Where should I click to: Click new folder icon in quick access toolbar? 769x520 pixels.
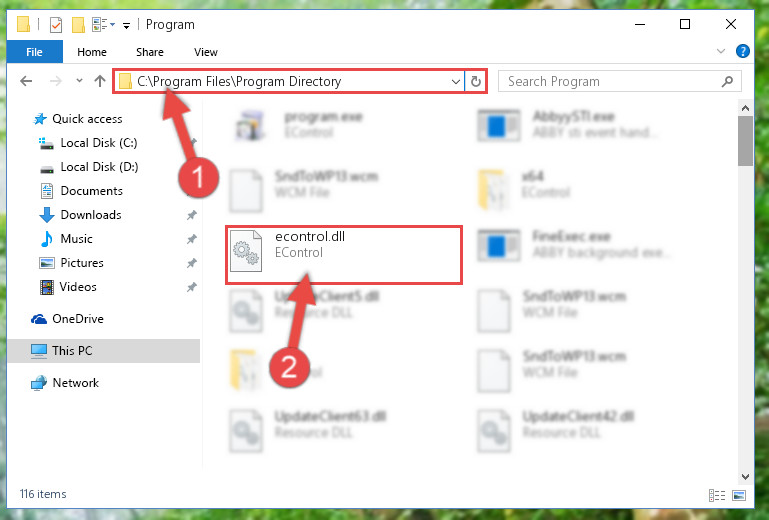[78, 25]
